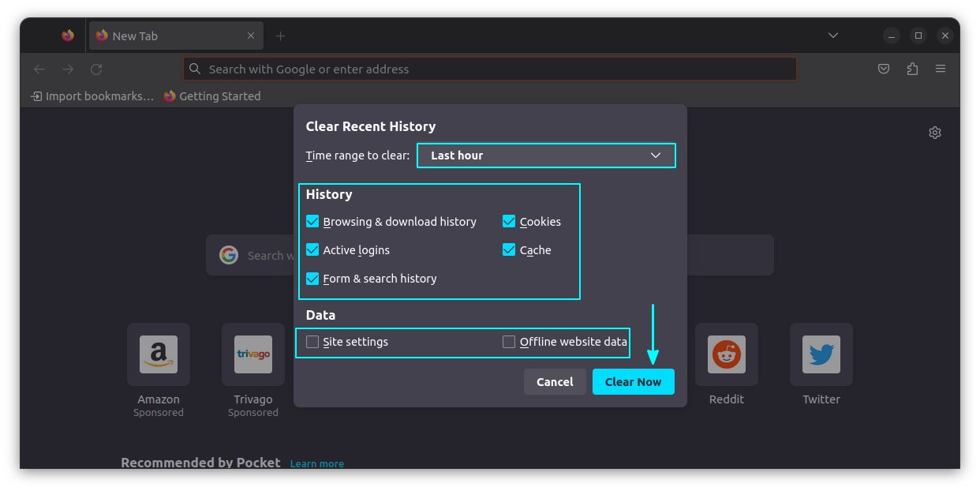Open the application hamburger menu

[x=941, y=69]
